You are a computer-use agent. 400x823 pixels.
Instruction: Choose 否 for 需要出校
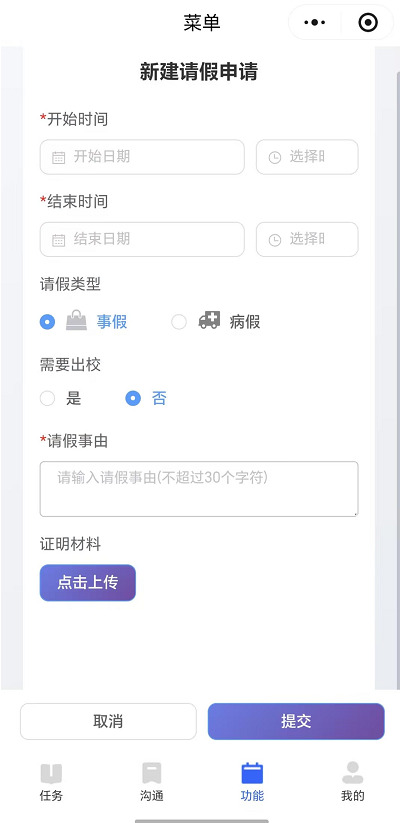click(x=133, y=398)
